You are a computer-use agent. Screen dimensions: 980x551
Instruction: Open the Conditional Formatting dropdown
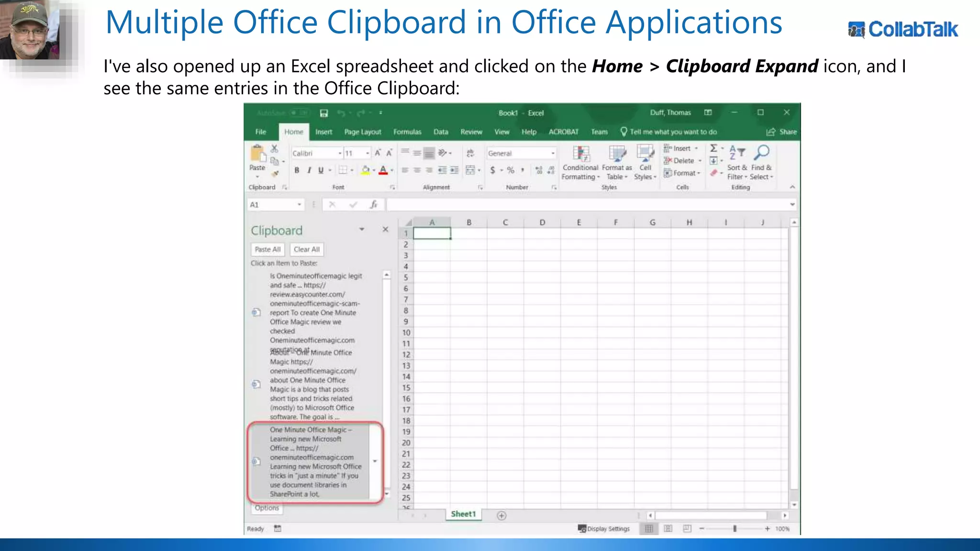point(580,163)
